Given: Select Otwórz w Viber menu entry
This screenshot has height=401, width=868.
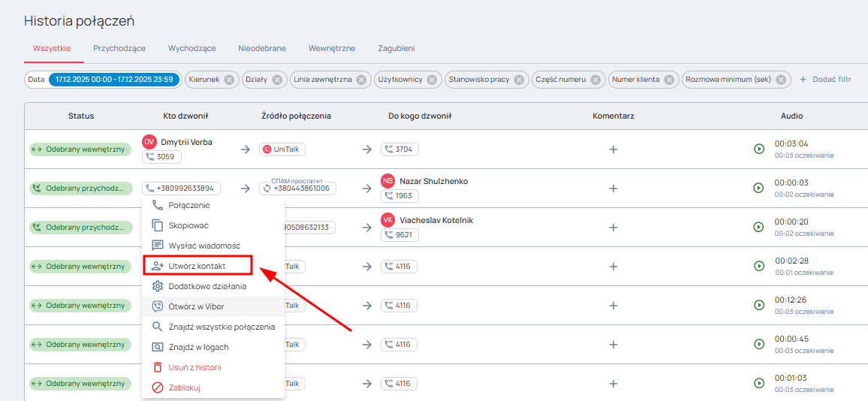Looking at the screenshot, I should click(x=196, y=306).
